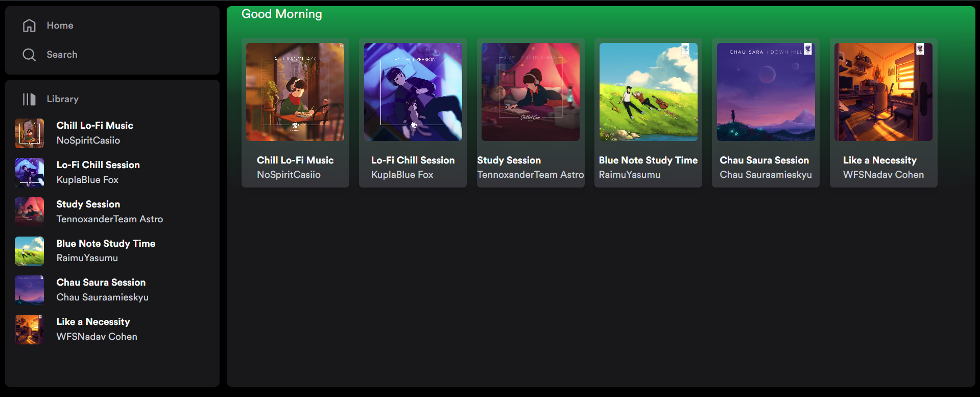
Task: Open the Home menu label
Action: [x=60, y=26]
